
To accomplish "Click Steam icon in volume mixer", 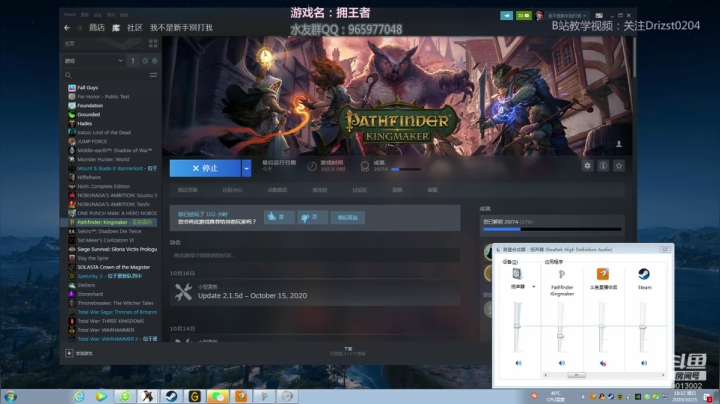I will click(x=644, y=274).
